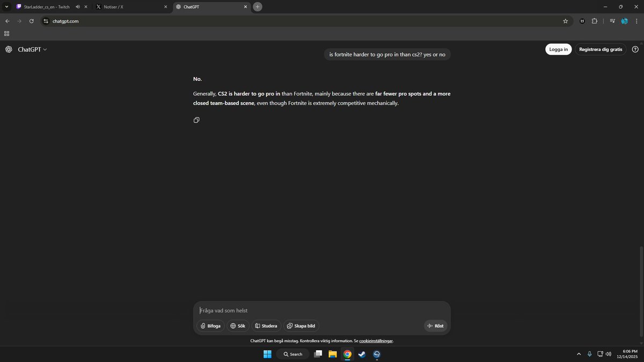Open the headset app on taskbar
This screenshot has height=362, width=644.
pyautogui.click(x=377, y=354)
